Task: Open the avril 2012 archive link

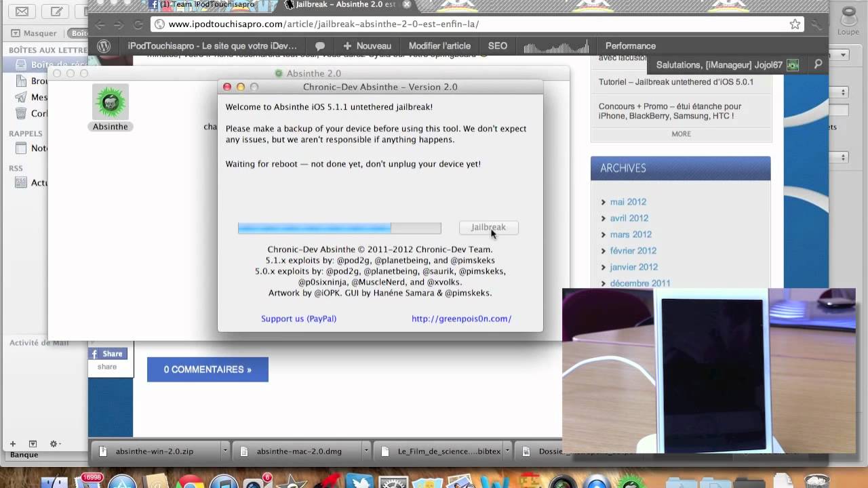Action: point(629,218)
